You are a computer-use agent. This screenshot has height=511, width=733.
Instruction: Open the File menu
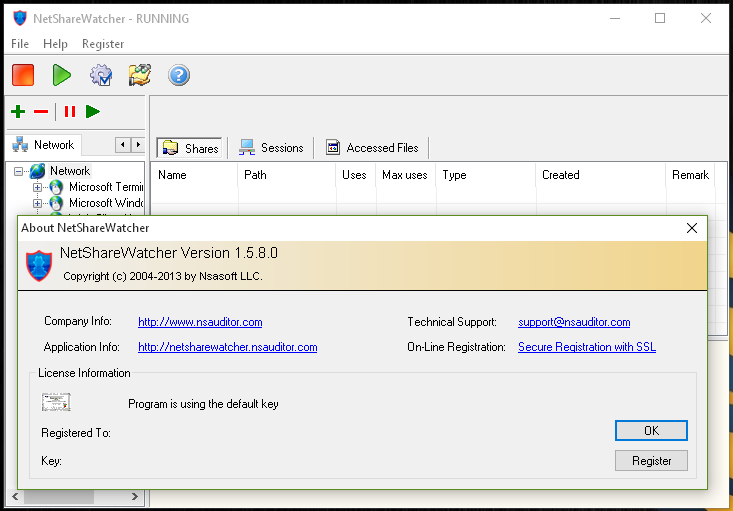tap(20, 44)
